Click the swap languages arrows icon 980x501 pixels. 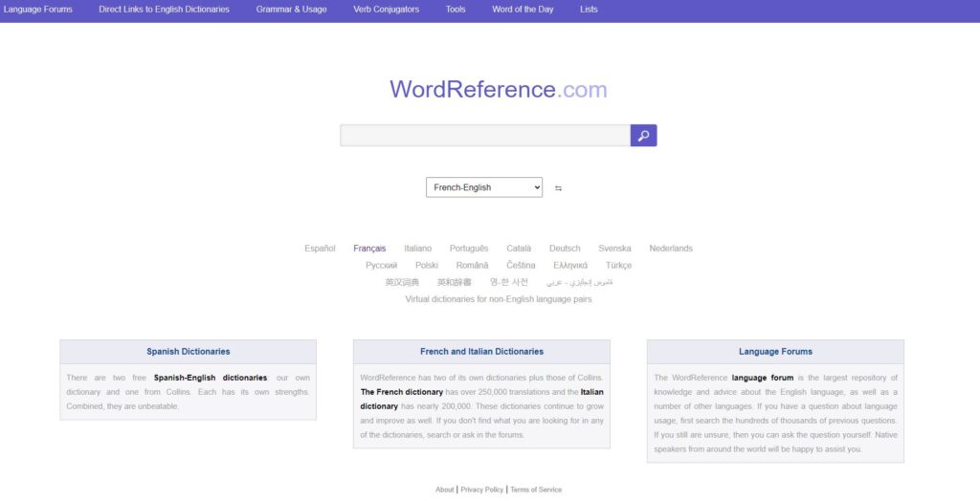(x=558, y=188)
